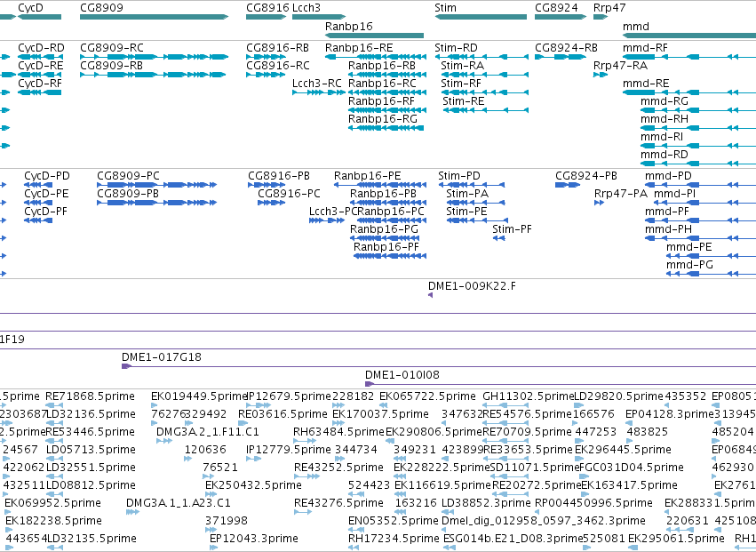Image resolution: width=756 pixels, height=552 pixels.
Task: Select EST label EK250432.5prime
Action: coord(253,484)
